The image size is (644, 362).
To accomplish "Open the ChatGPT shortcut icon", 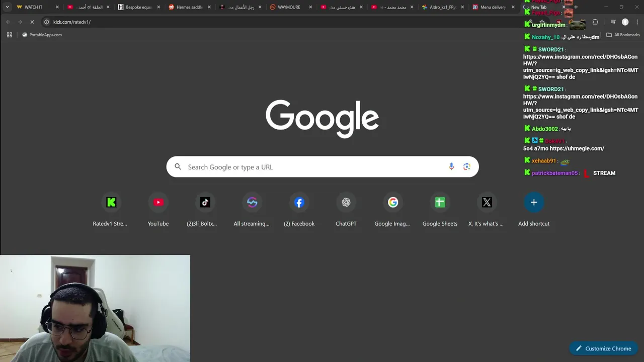I will coord(346,202).
